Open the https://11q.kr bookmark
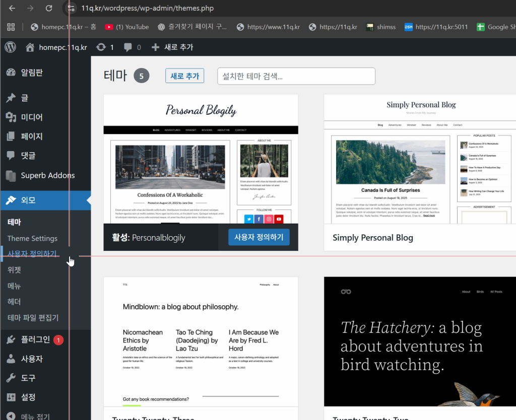This screenshot has height=420, width=516. [333, 27]
